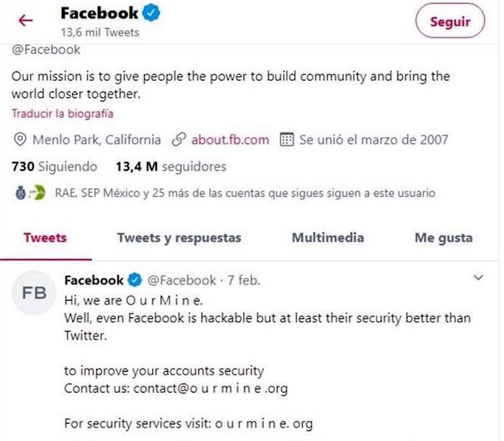View the 730 Siguiendo list
The width and height of the screenshot is (504, 441).
tap(54, 167)
